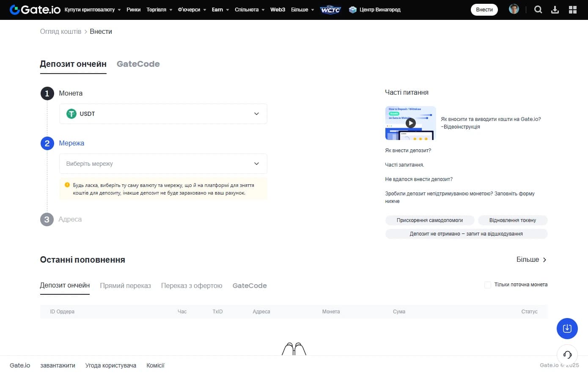588x373 pixels.
Task: Select the Депозит ончейн top tab
Action: (73, 64)
